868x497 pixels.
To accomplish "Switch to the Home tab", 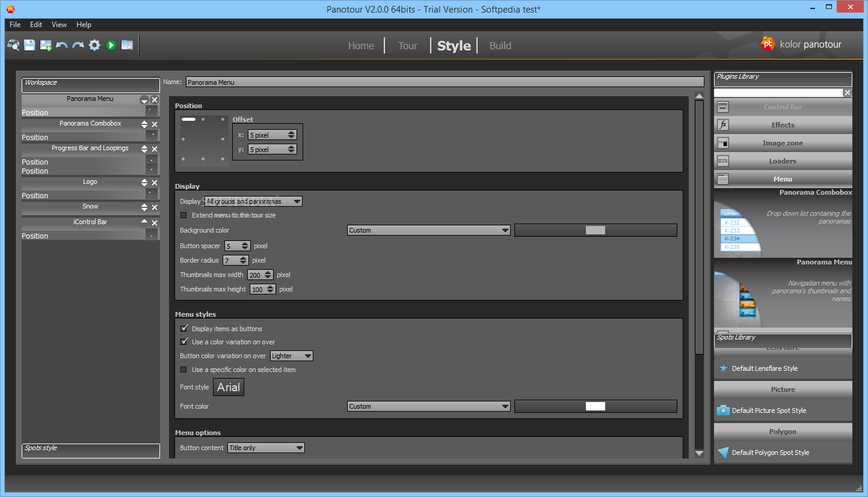I will pos(361,46).
